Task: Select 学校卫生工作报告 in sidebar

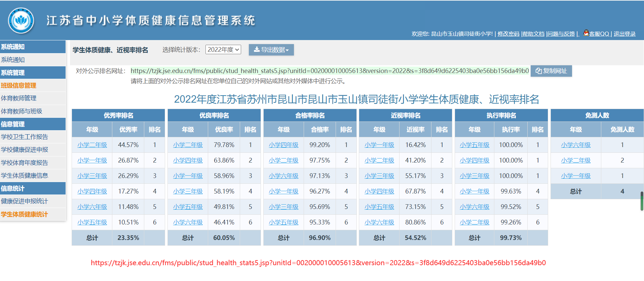Action: (33, 137)
